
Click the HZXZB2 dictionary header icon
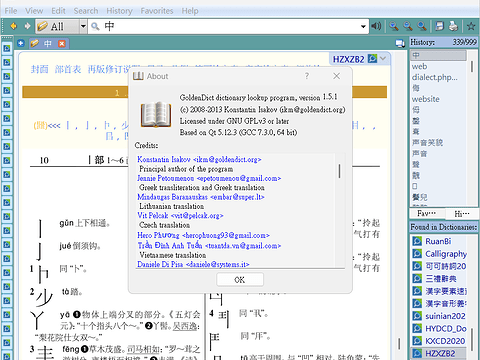click(x=372, y=59)
